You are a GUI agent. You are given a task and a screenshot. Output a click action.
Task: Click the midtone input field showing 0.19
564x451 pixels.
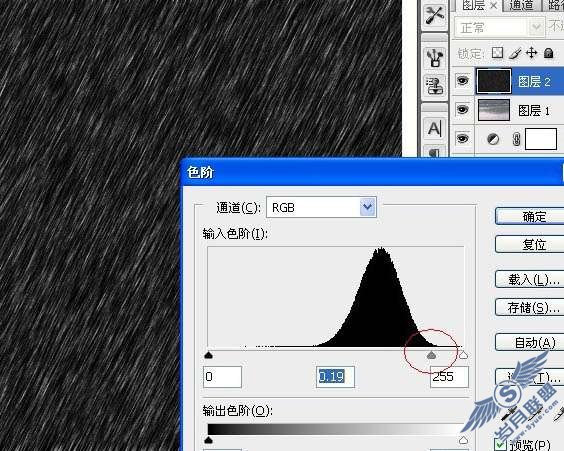coord(335,377)
